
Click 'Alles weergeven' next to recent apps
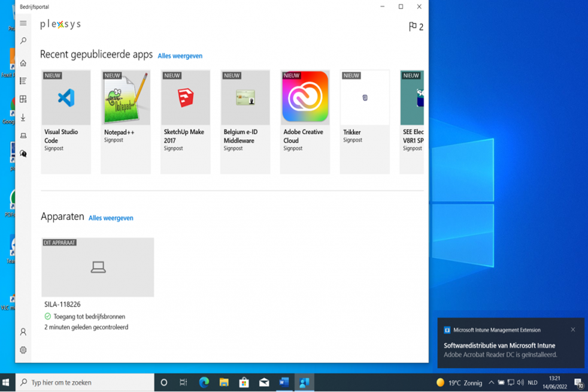tap(180, 56)
